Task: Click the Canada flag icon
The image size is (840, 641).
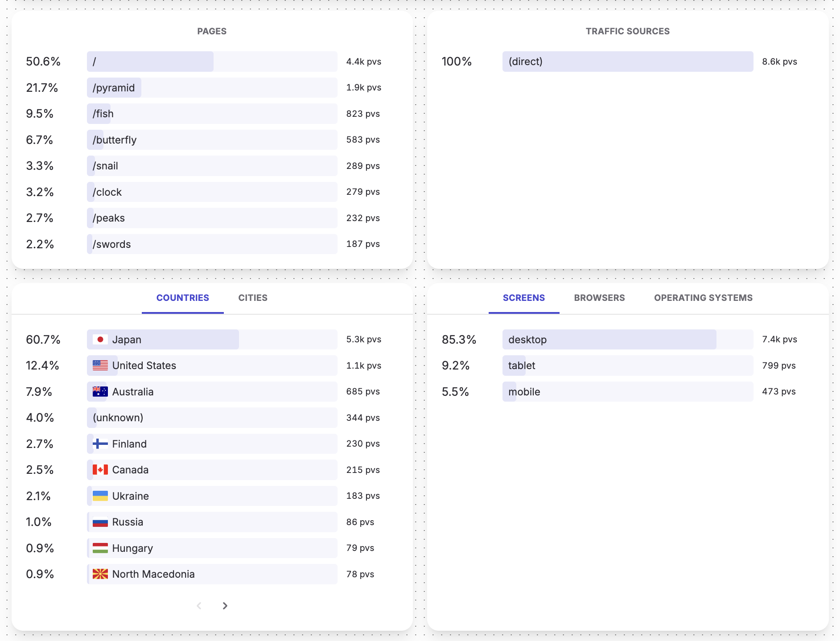Action: 100,470
